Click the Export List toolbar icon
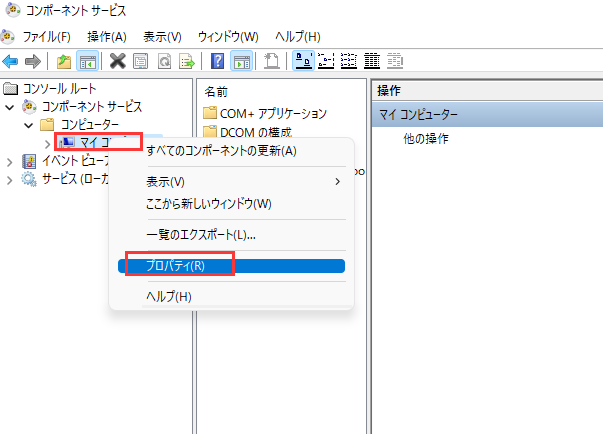 pos(187,61)
